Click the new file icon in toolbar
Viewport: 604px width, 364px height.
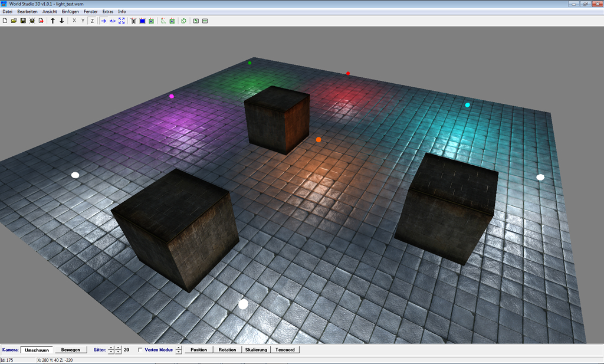coord(5,21)
